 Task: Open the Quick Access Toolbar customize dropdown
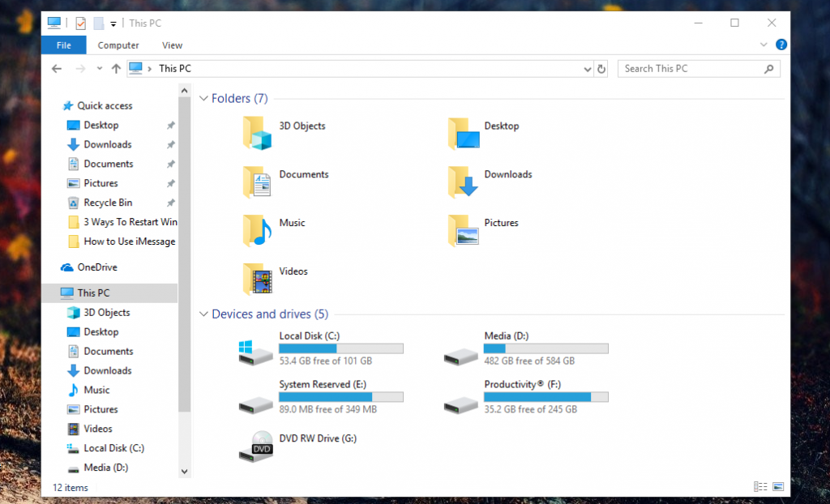click(x=113, y=23)
